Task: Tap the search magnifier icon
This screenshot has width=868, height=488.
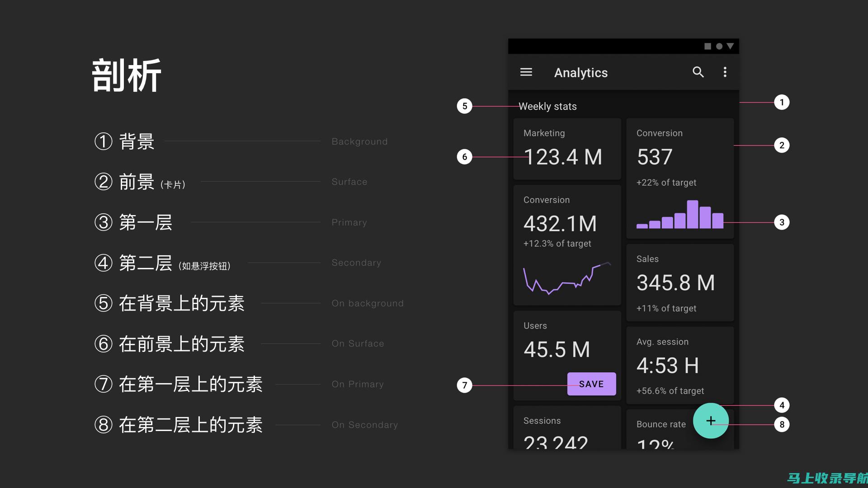Action: (698, 72)
